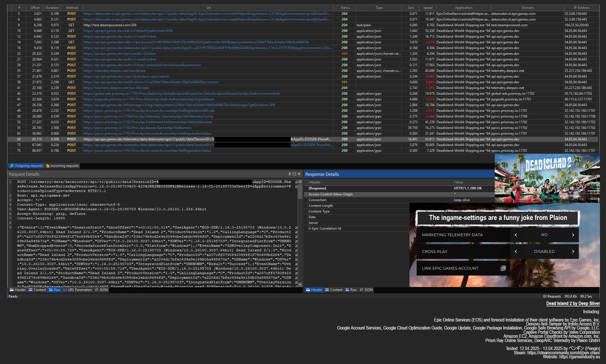The height and width of the screenshot is (364, 606).
Task: Click the Domain column header
Action: [528, 8]
